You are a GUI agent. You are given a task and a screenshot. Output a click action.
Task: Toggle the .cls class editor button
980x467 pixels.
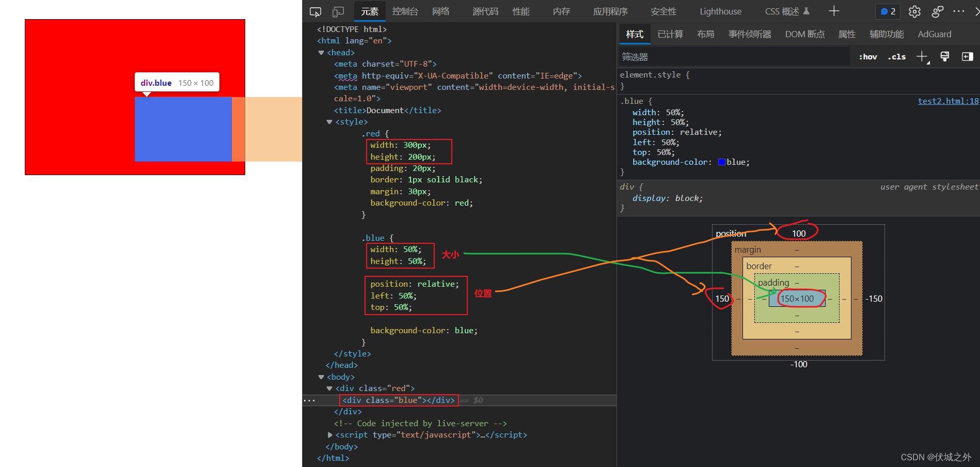(x=897, y=57)
